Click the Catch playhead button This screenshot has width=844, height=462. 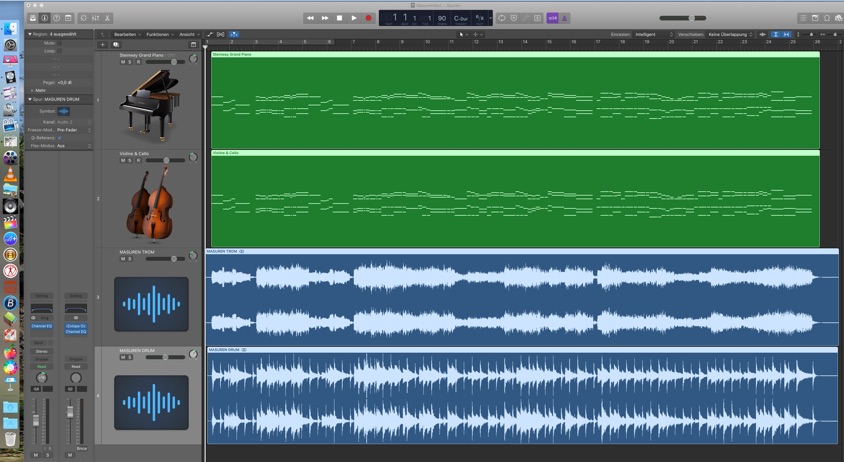[234, 34]
